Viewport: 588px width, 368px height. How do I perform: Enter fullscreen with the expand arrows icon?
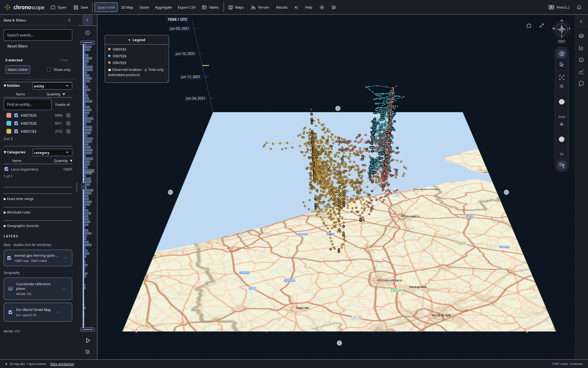tap(542, 25)
